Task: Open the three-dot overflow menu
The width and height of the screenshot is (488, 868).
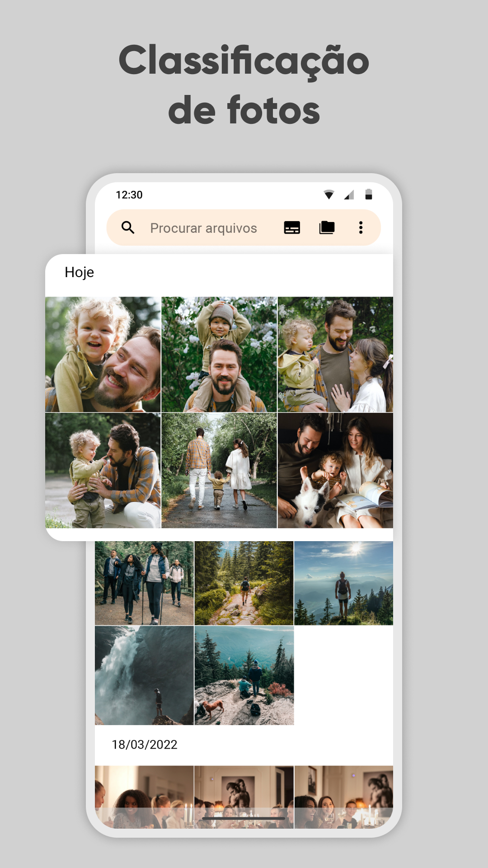Action: (361, 227)
